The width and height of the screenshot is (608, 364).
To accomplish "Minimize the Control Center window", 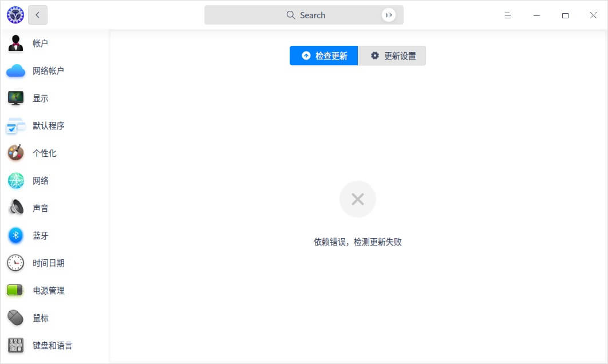I will click(x=536, y=15).
